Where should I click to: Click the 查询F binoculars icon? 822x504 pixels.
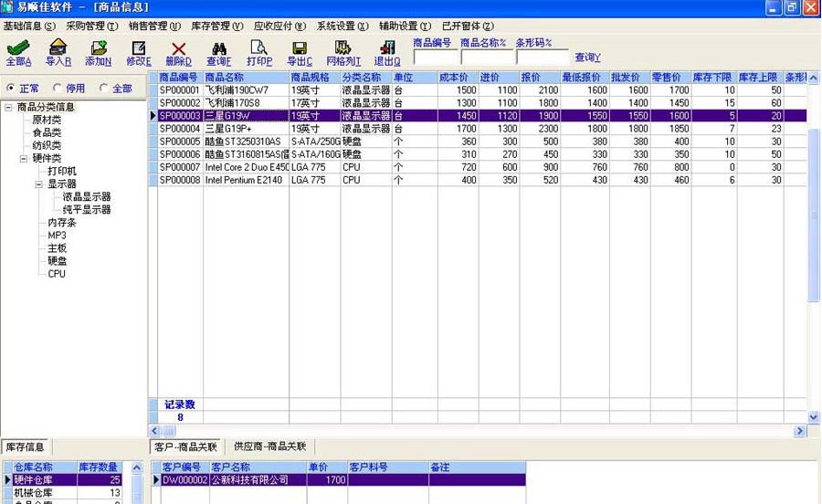219,48
